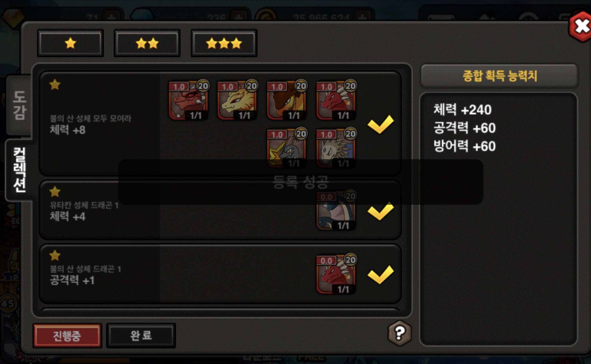The image size is (591, 364).
Task: Select the one-star filter tab
Action: click(x=70, y=43)
